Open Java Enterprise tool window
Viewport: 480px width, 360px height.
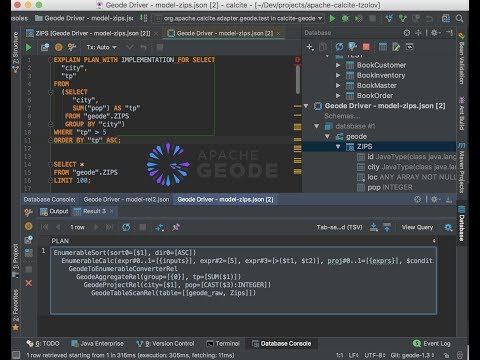pos(98,343)
